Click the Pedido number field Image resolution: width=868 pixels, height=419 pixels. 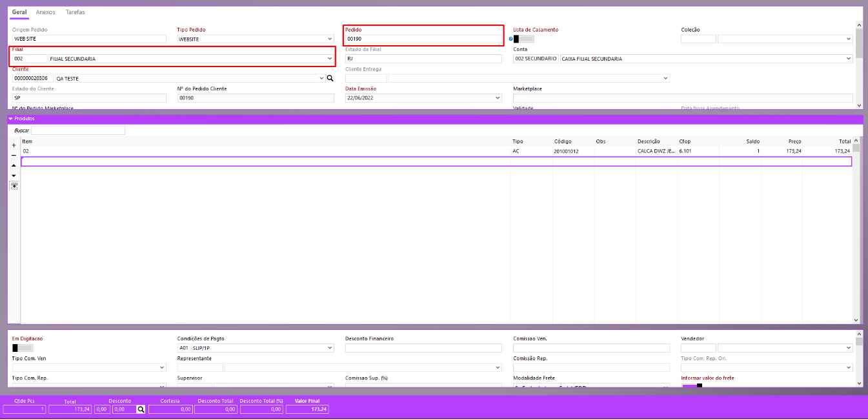[424, 39]
